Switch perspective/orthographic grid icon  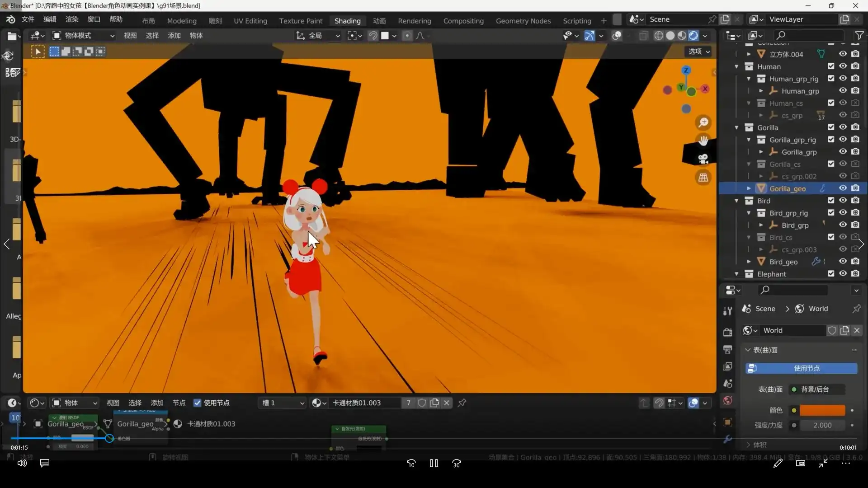click(x=703, y=178)
